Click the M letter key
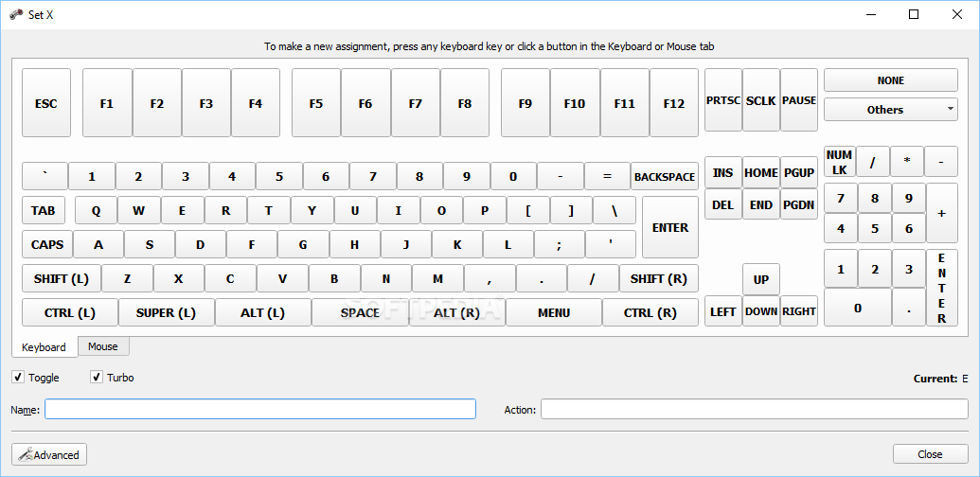Viewport: 980px width, 477px height. (437, 278)
